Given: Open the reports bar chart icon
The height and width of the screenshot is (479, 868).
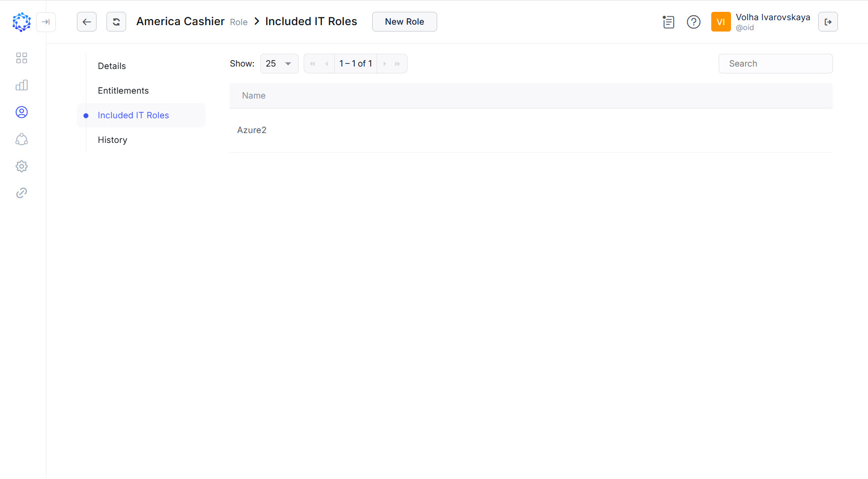Looking at the screenshot, I should point(22,85).
